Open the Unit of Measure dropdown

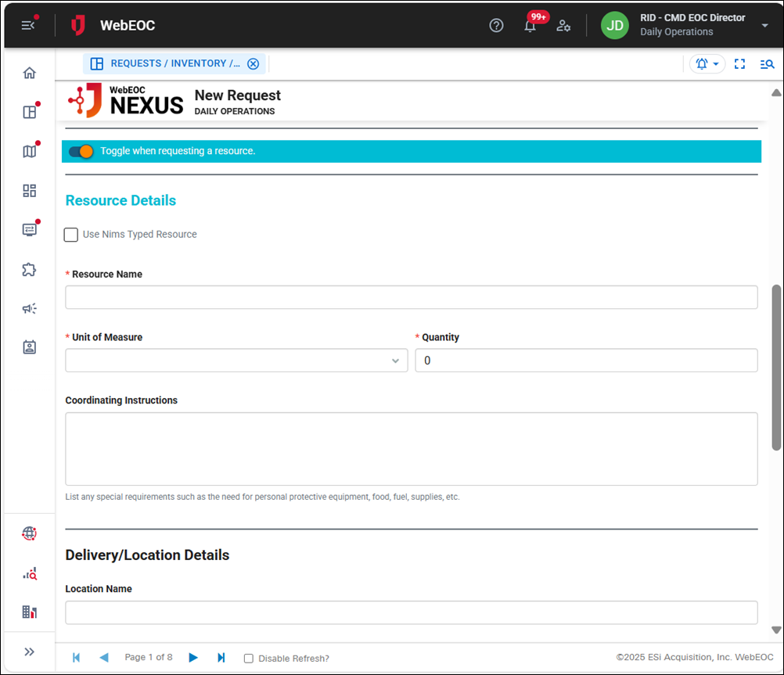pyautogui.click(x=236, y=361)
